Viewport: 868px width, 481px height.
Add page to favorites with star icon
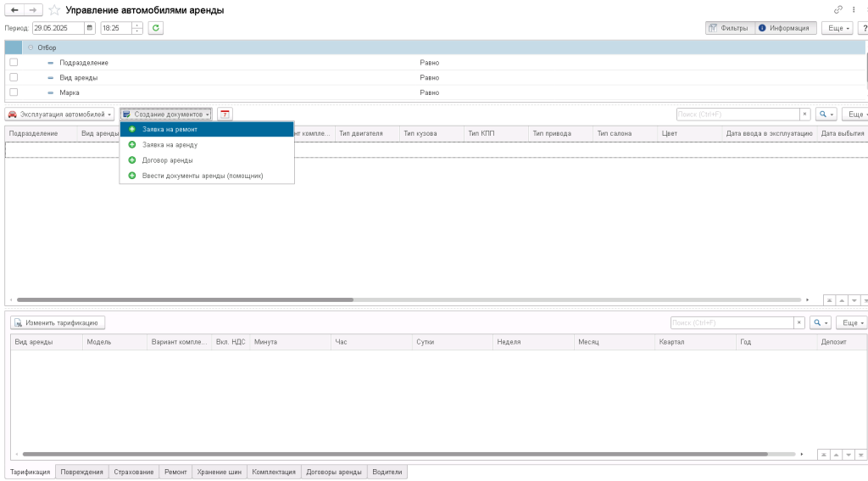[x=54, y=10]
